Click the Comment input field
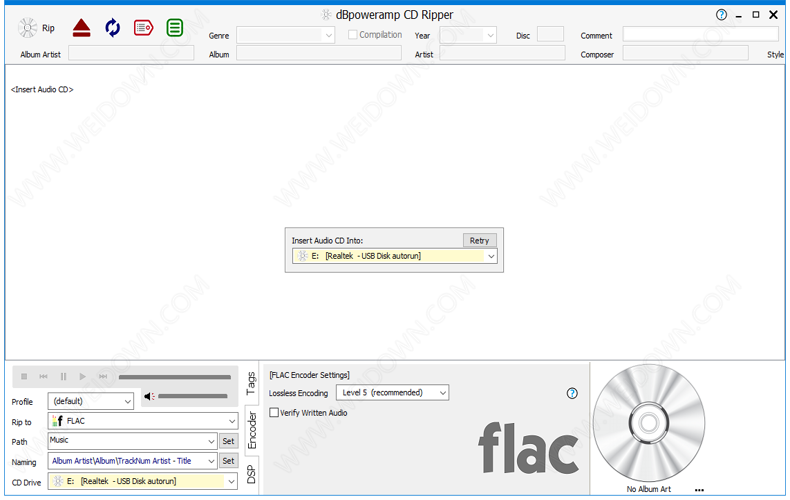790x500 pixels. pos(700,34)
